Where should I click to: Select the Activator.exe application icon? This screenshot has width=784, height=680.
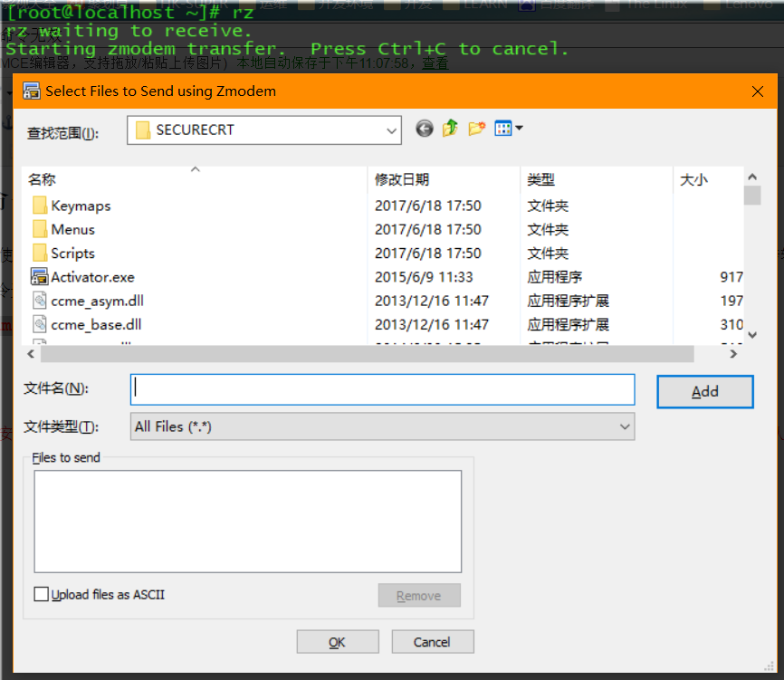tap(40, 276)
